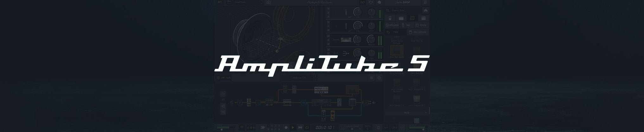Open the tape recorder icon in header
This screenshot has height=132, width=644.
(x=363, y=3)
